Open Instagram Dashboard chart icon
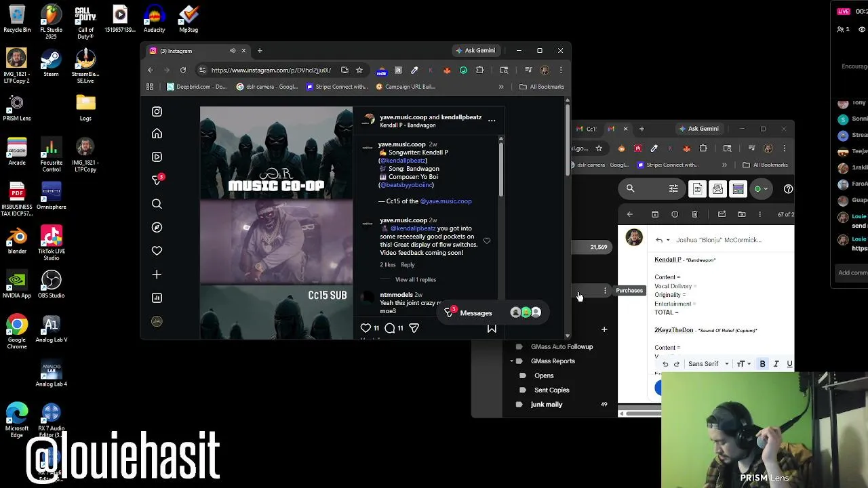This screenshot has width=868, height=488. tap(157, 298)
